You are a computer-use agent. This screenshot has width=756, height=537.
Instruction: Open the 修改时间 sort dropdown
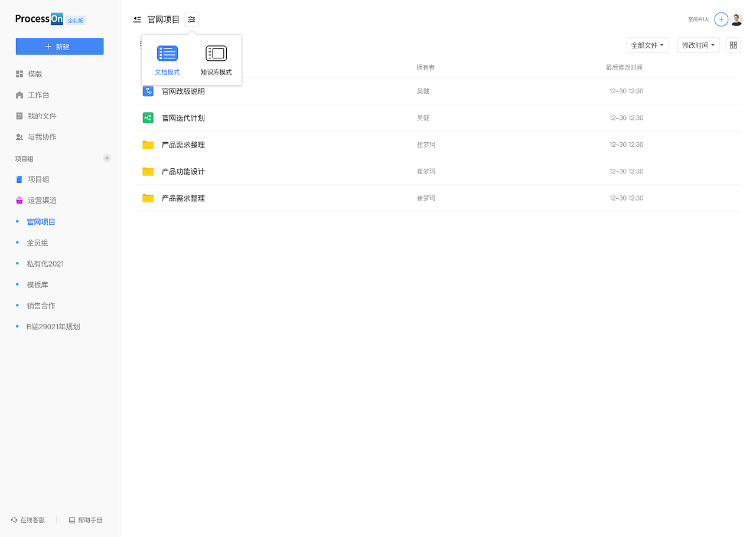[699, 45]
